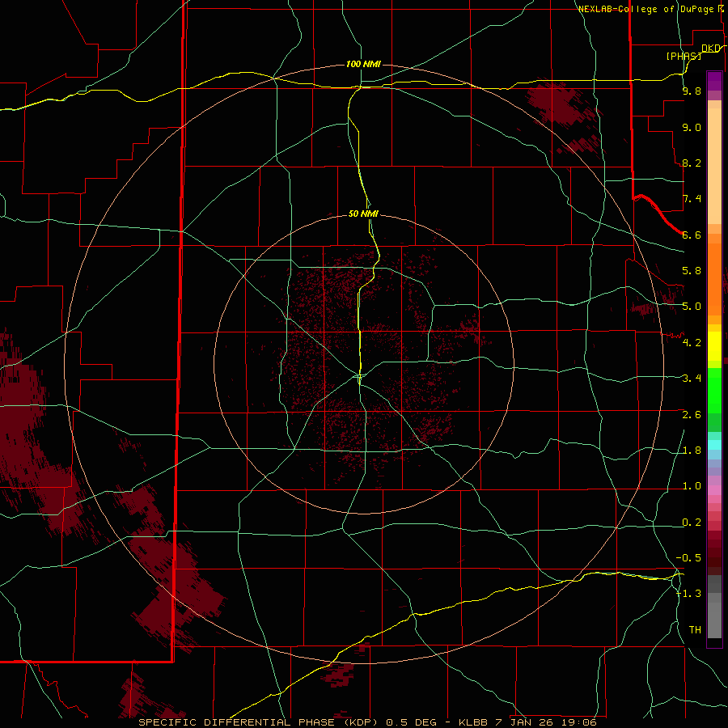Click the TH label on the color scale

click(x=695, y=630)
